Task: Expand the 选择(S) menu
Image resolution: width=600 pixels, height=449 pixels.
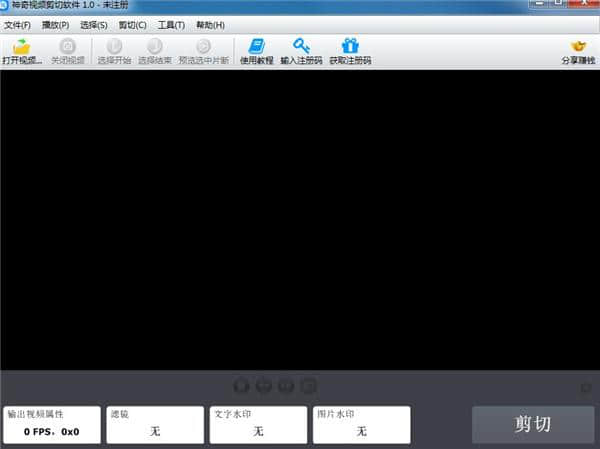Action: click(x=93, y=24)
